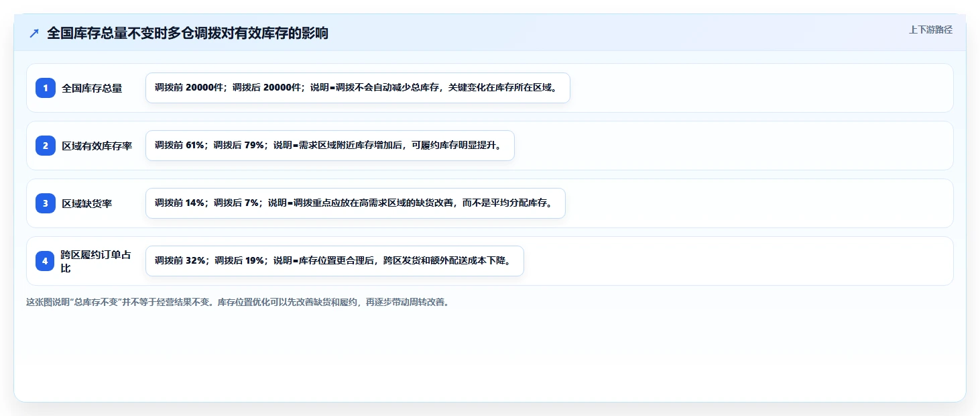Select the step 2 number badge
The width and height of the screenshot is (980, 416).
click(x=46, y=146)
